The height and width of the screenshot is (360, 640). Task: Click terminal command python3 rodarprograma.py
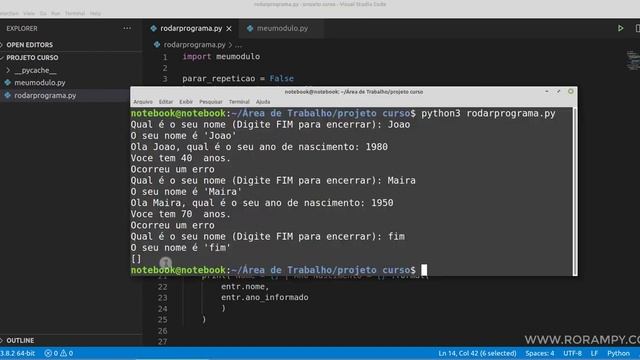488,113
